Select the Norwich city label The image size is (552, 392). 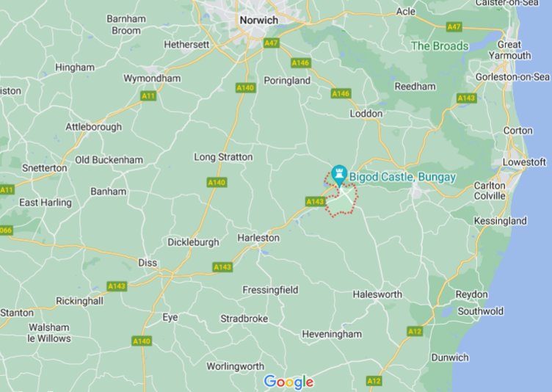tap(258, 20)
